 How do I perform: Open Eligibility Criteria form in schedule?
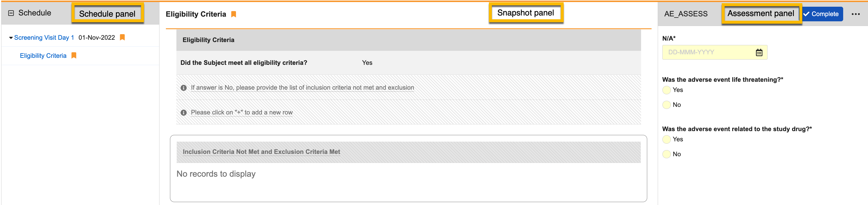pyautogui.click(x=43, y=56)
